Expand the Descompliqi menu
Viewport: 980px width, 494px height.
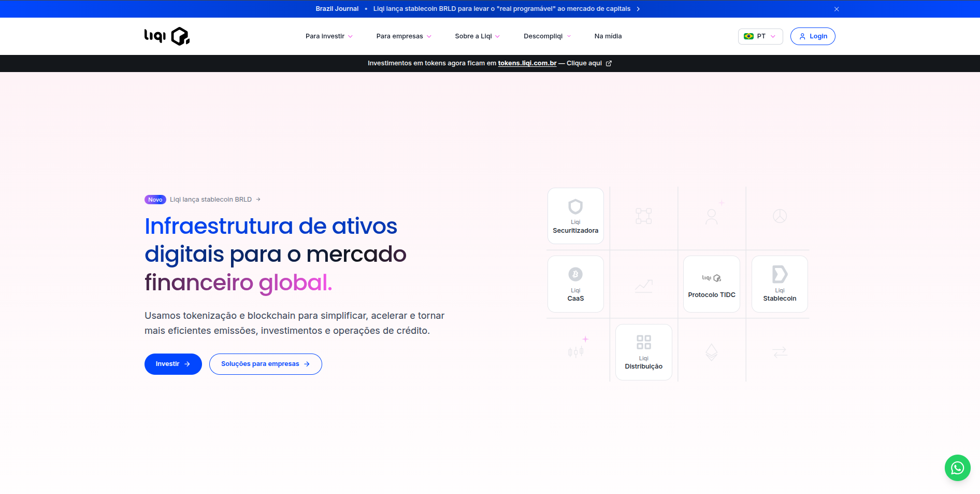(547, 36)
